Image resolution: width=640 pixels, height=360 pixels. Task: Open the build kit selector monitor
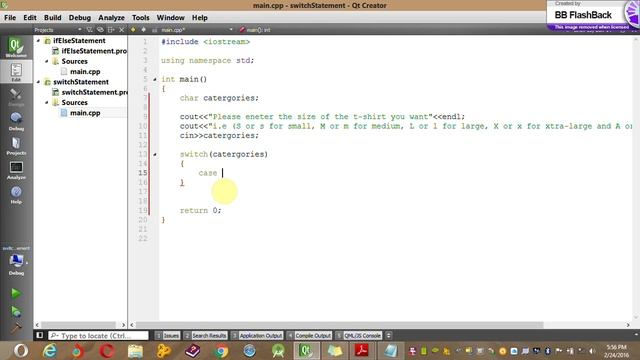[16, 262]
